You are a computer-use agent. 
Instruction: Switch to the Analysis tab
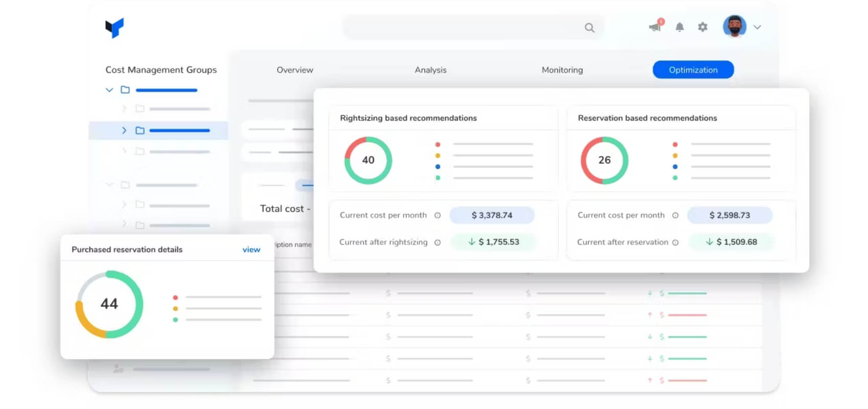click(x=431, y=70)
